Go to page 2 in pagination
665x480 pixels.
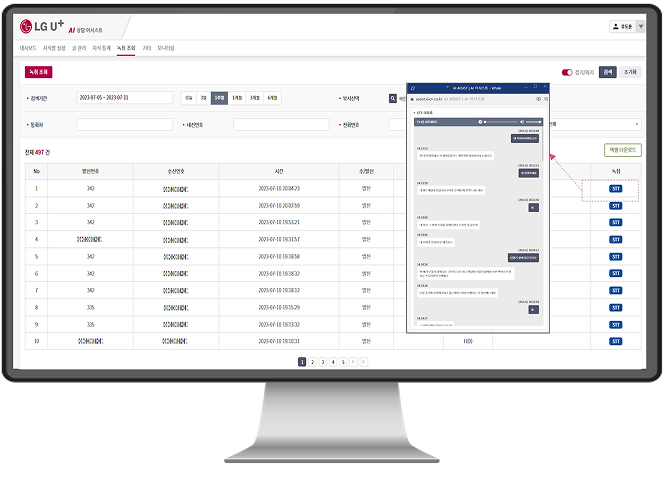(313, 362)
